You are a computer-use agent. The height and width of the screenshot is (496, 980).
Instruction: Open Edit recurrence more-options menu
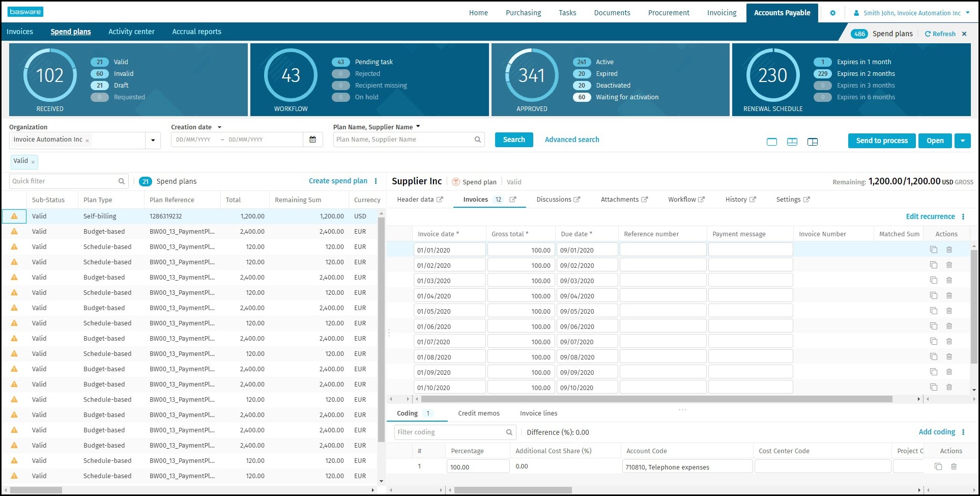coord(963,217)
